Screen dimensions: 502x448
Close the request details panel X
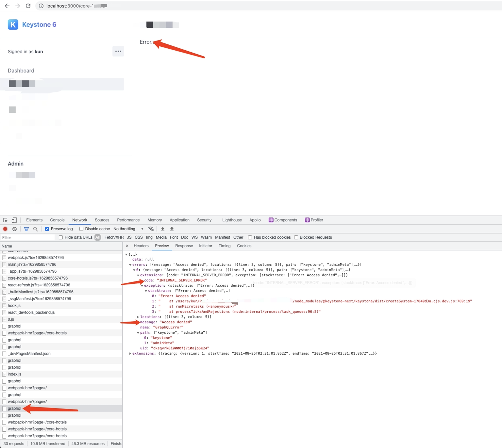(x=127, y=246)
